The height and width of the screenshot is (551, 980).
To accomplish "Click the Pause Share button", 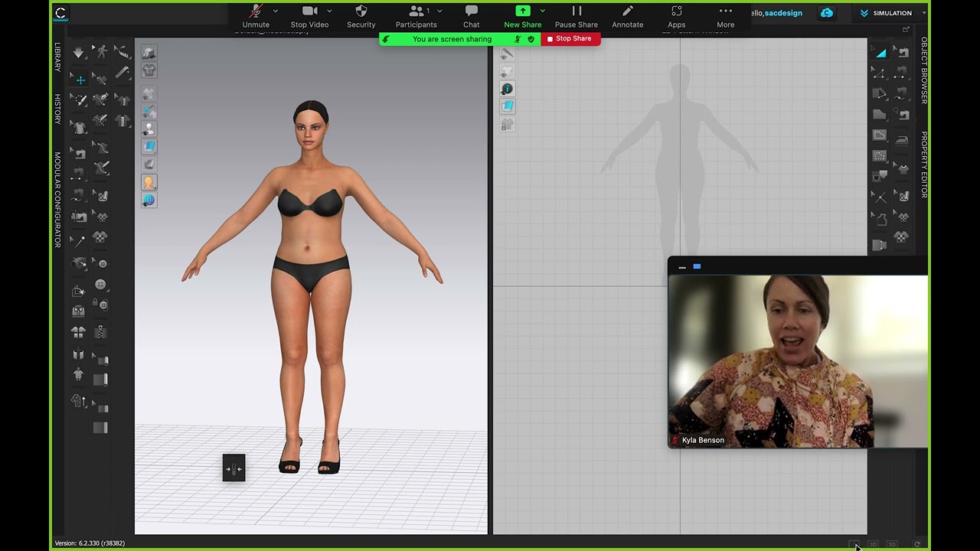I will coord(577,17).
